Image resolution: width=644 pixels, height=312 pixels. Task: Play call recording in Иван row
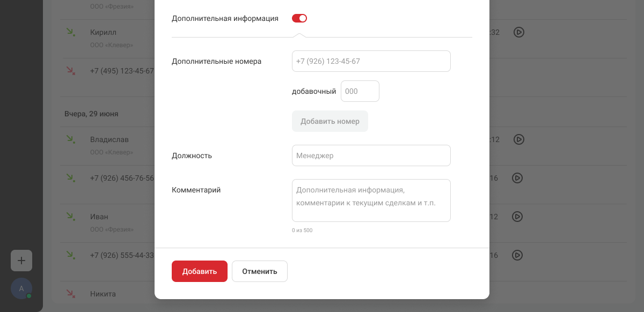[518, 217]
